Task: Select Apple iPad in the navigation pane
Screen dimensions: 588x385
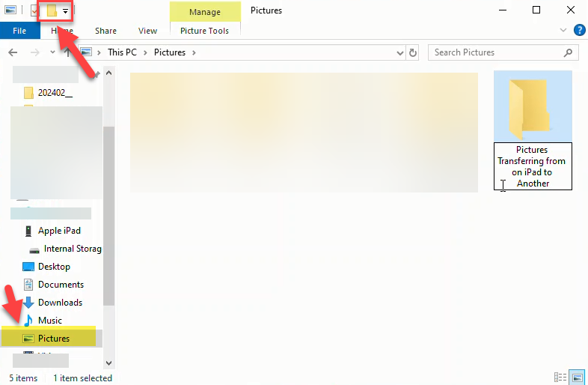Action: coord(59,231)
